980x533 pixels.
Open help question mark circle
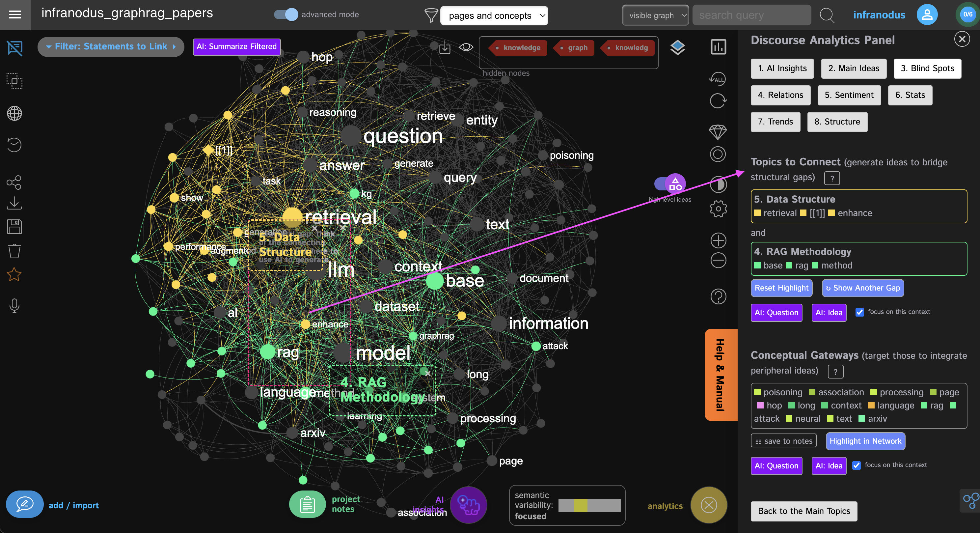[718, 296]
